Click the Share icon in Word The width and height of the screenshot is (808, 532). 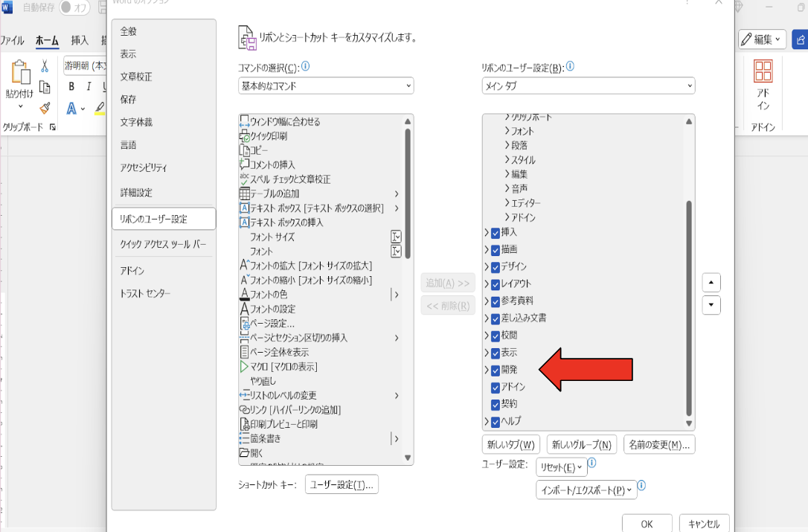tap(800, 39)
